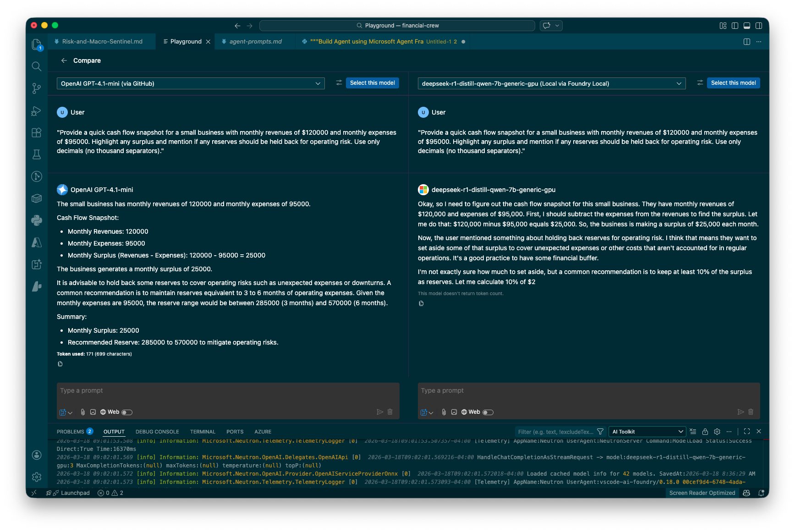The image size is (795, 532).
Task: Open the OpenAI GPT-4.1-mini model dropdown
Action: click(191, 83)
